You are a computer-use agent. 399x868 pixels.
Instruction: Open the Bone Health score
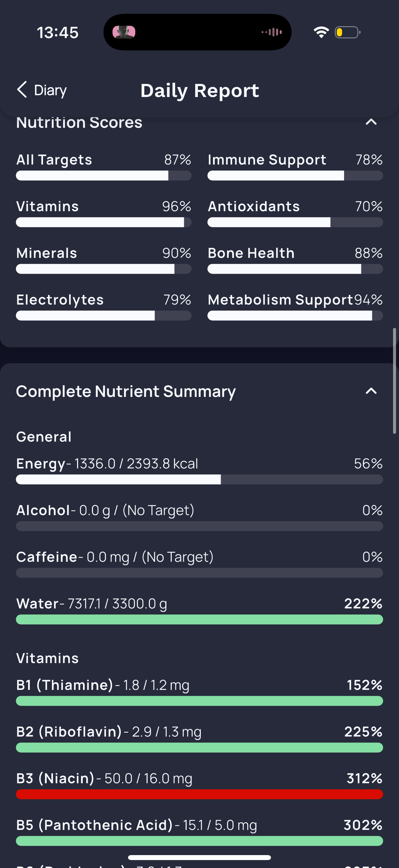295,260
